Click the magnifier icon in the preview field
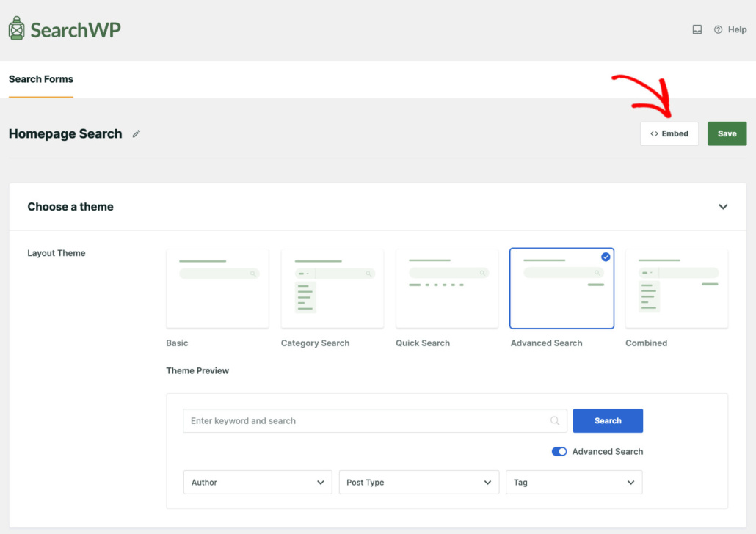This screenshot has height=534, width=756. click(x=555, y=421)
